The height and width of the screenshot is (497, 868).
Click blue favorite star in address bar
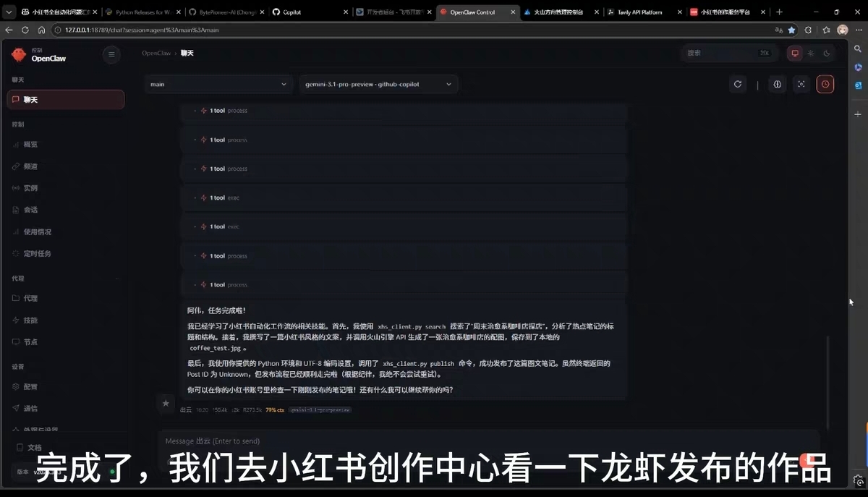(792, 30)
